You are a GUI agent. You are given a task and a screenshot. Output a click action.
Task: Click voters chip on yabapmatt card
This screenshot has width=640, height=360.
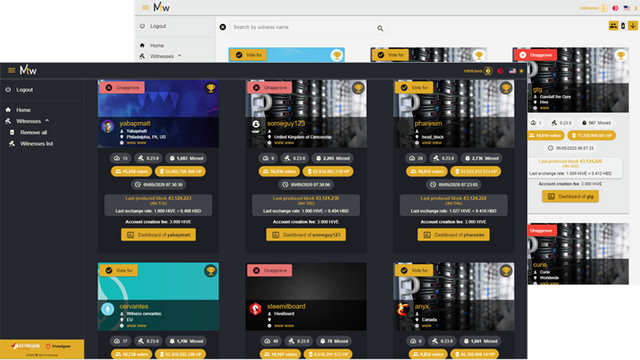[131, 171]
